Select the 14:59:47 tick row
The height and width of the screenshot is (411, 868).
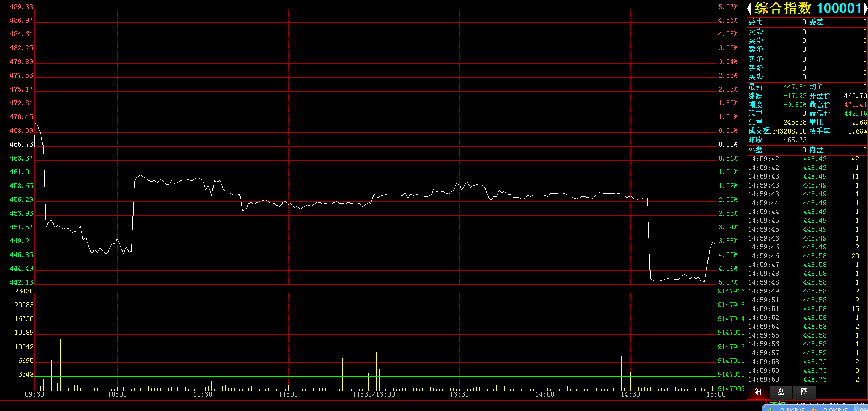[807, 265]
